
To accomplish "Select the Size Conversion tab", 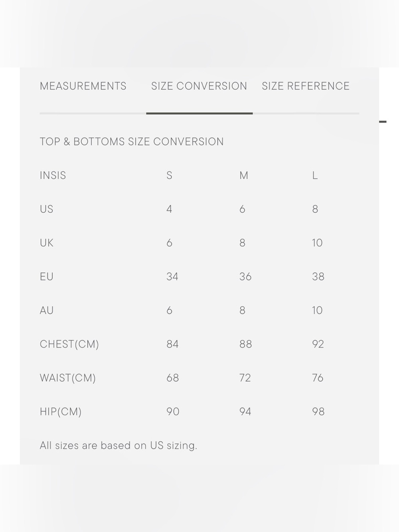I will [199, 86].
